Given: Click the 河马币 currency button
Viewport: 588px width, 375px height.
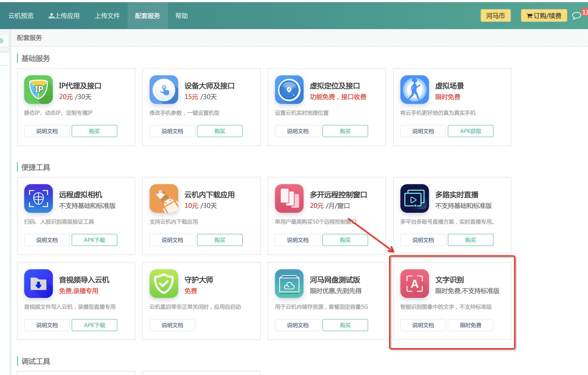Looking at the screenshot, I should pyautogui.click(x=496, y=15).
